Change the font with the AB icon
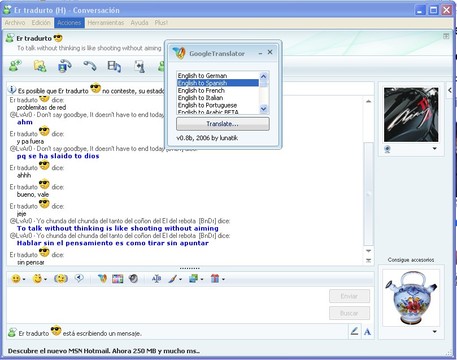457x360 pixels. coord(156,279)
